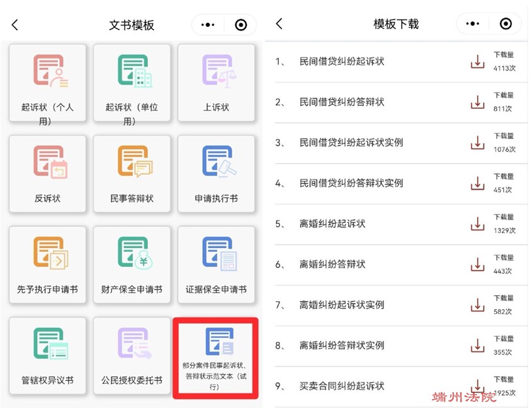This screenshot has height=408, width=532.
Task: Click the 文书模板 page title
Action: pos(132,25)
